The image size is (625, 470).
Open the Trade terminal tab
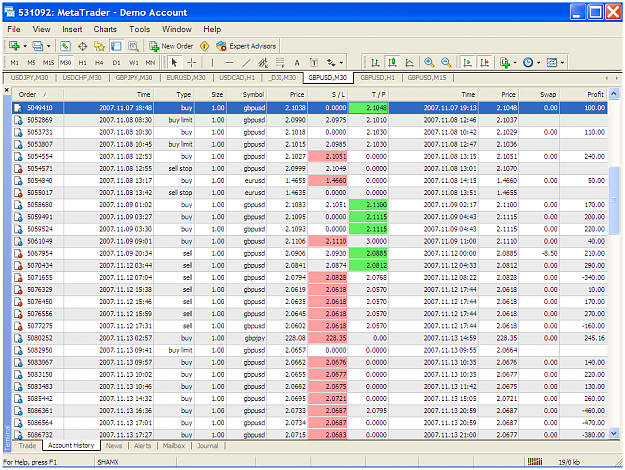coord(27,446)
